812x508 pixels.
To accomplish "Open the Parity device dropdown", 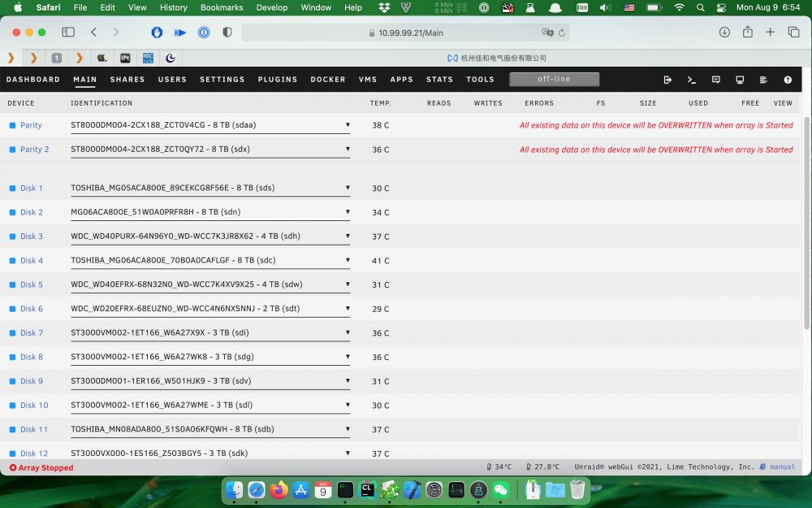I will click(210, 125).
